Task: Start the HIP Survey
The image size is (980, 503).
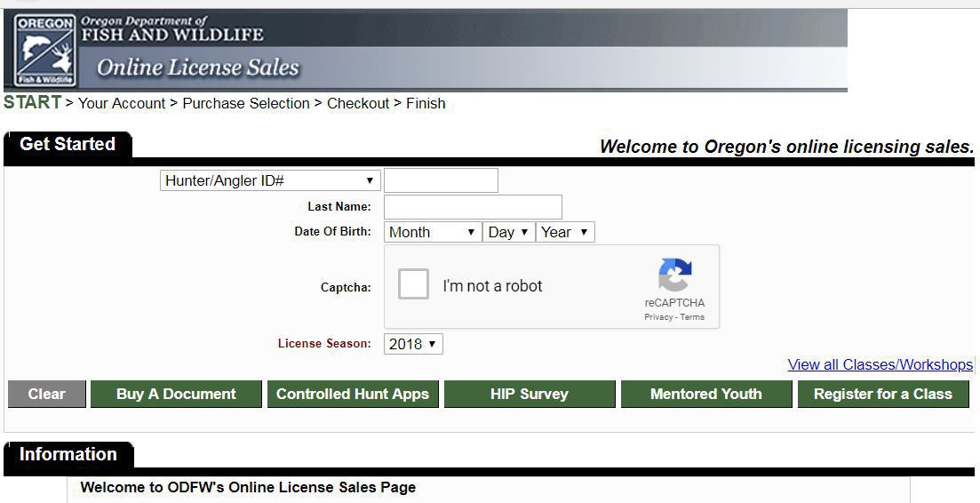Action: click(x=530, y=395)
